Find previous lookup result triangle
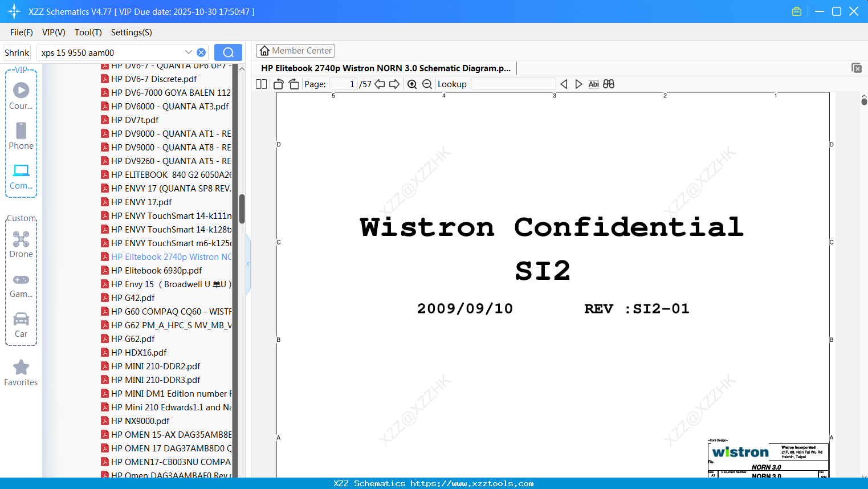 [x=564, y=84]
